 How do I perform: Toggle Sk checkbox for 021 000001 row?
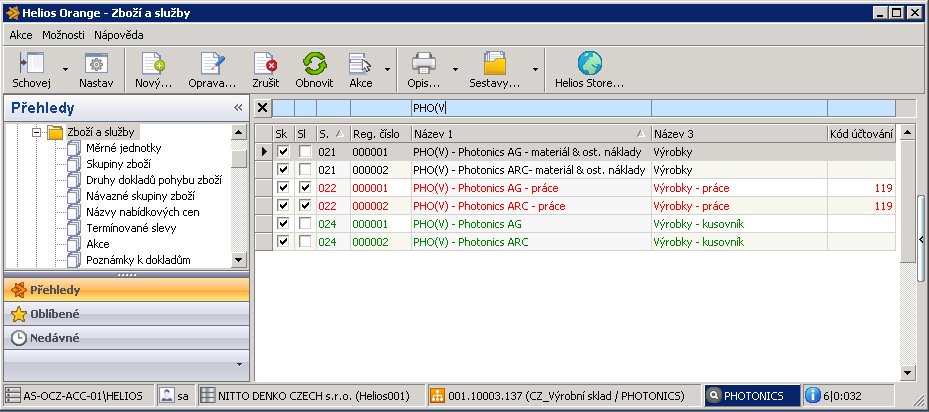(x=283, y=152)
